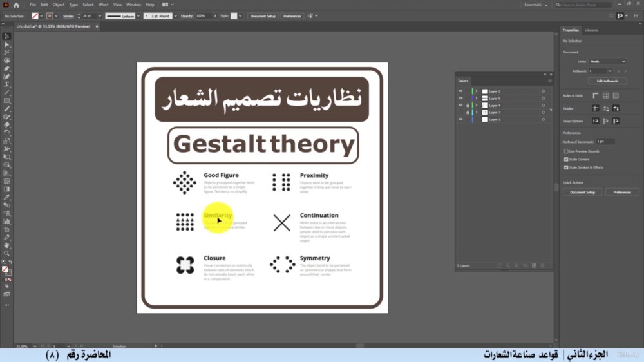Open the Type menu
644x362 pixels.
[73, 5]
